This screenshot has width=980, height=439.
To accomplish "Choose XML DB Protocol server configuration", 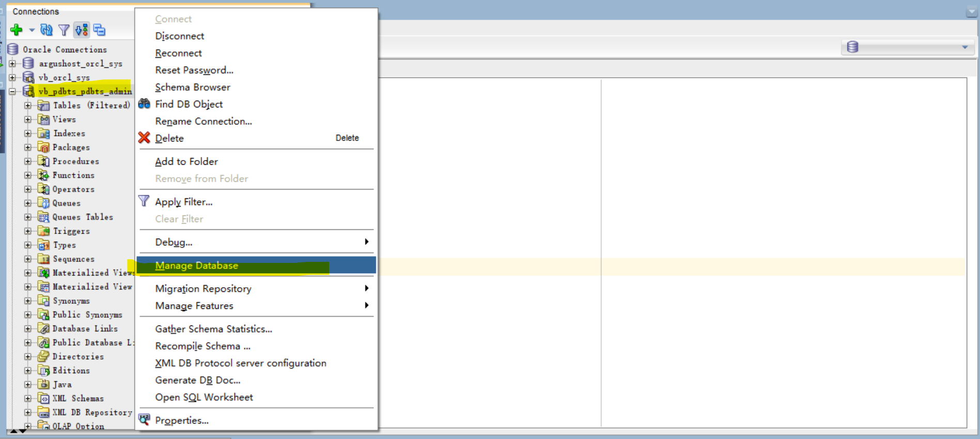I will [256, 363].
